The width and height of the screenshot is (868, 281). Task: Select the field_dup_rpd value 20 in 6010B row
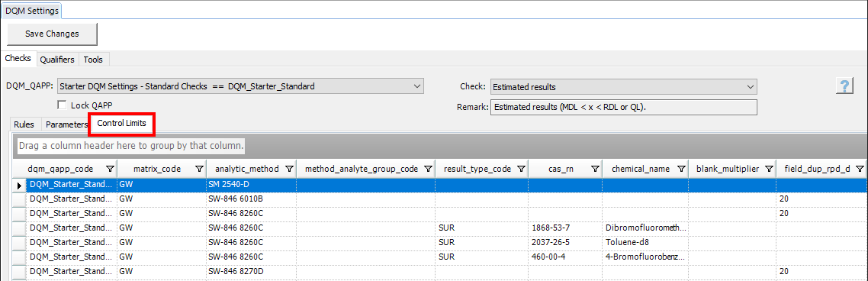[x=821, y=199]
